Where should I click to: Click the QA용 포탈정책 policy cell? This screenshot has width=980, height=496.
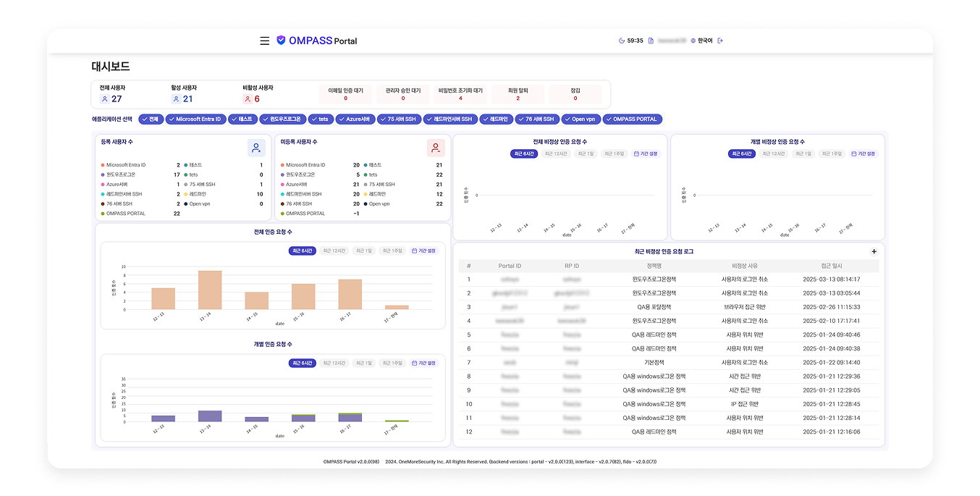tap(654, 307)
